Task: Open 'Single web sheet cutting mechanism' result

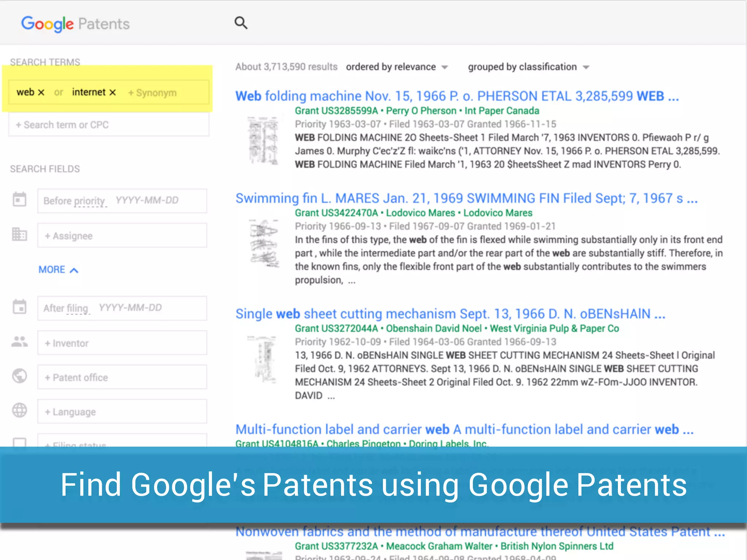Action: pyautogui.click(x=450, y=314)
